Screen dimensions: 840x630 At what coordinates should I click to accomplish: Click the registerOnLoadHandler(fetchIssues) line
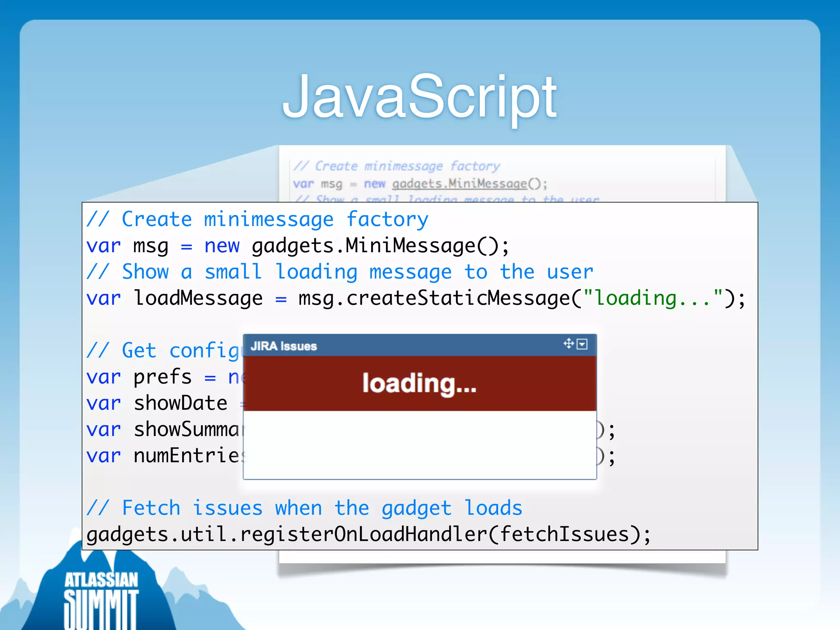[369, 534]
